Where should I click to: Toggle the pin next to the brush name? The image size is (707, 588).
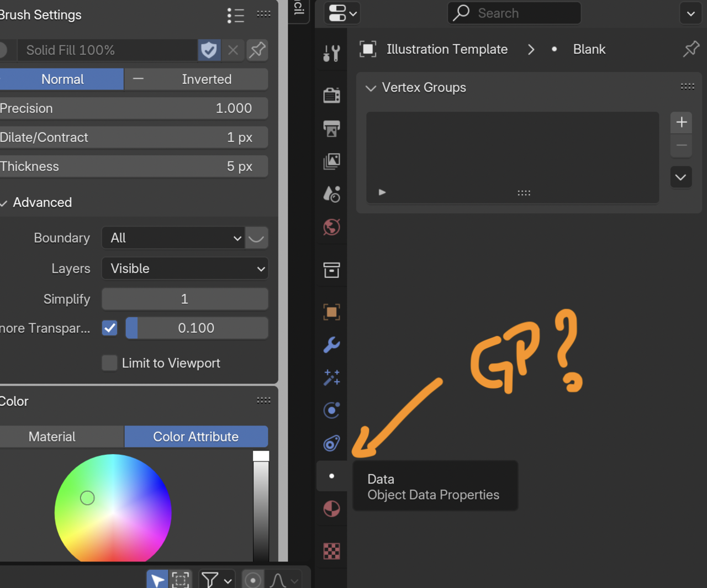257,50
